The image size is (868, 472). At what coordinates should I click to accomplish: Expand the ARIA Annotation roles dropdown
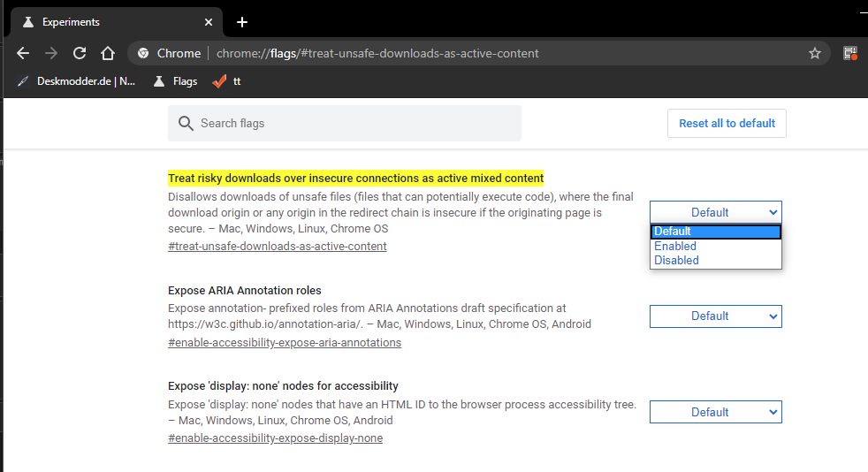pos(715,316)
